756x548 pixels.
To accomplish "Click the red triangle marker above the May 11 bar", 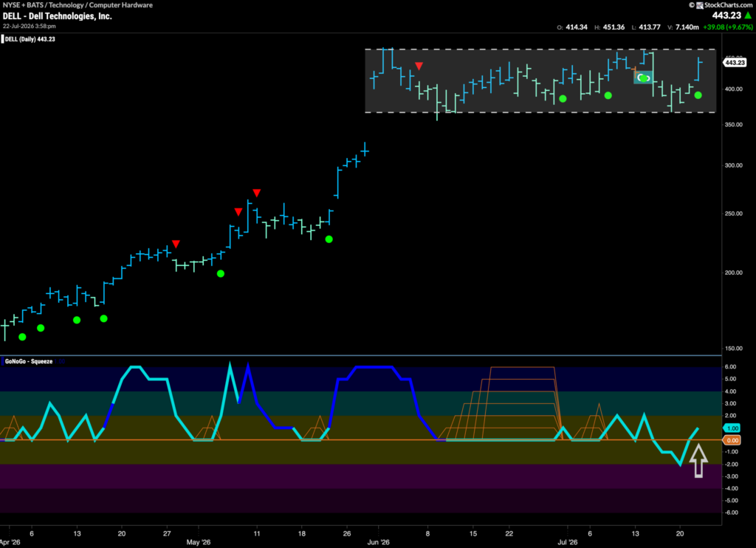I will pos(257,193).
